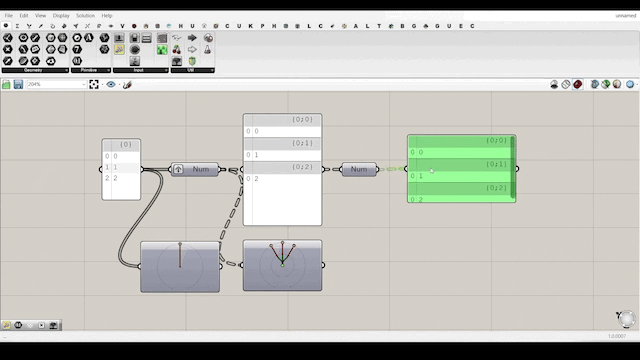Select the second Num component on canvas
This screenshot has width=640, height=360.
coord(359,169)
